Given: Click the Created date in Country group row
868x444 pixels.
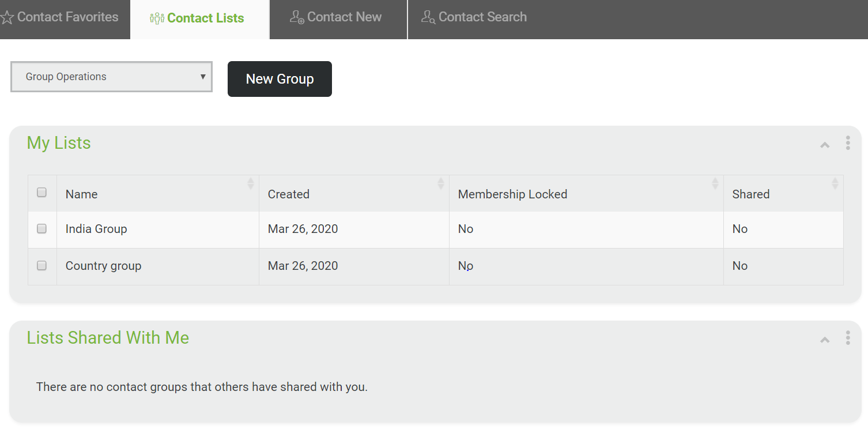Looking at the screenshot, I should coord(303,266).
